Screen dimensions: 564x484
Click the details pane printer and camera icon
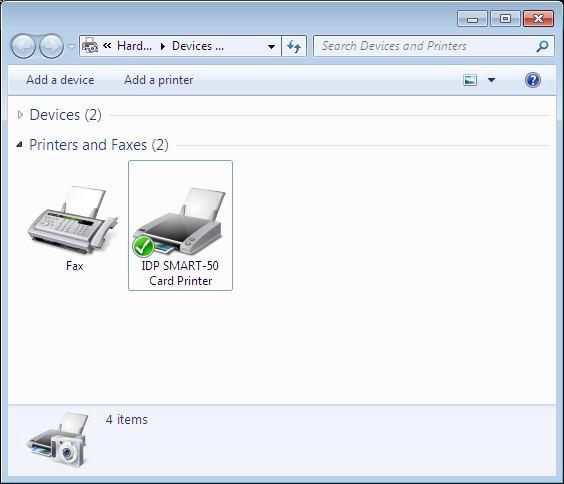(x=58, y=440)
